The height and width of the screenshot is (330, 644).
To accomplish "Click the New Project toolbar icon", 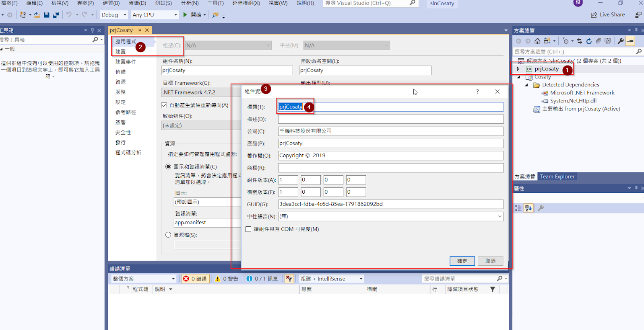I will pos(23,15).
